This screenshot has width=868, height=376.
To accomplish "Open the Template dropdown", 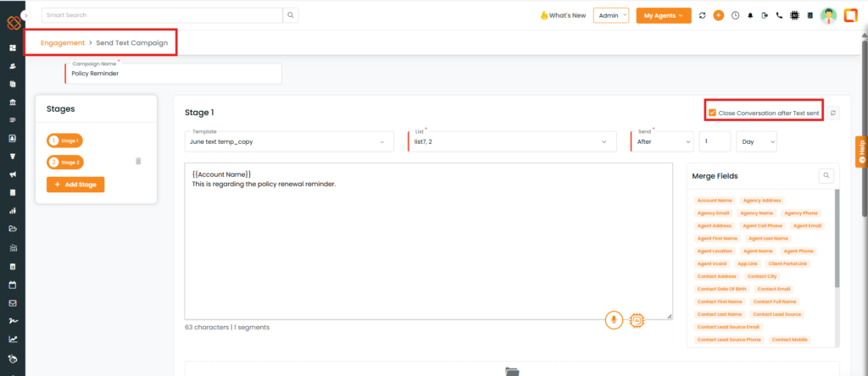I will 289,141.
